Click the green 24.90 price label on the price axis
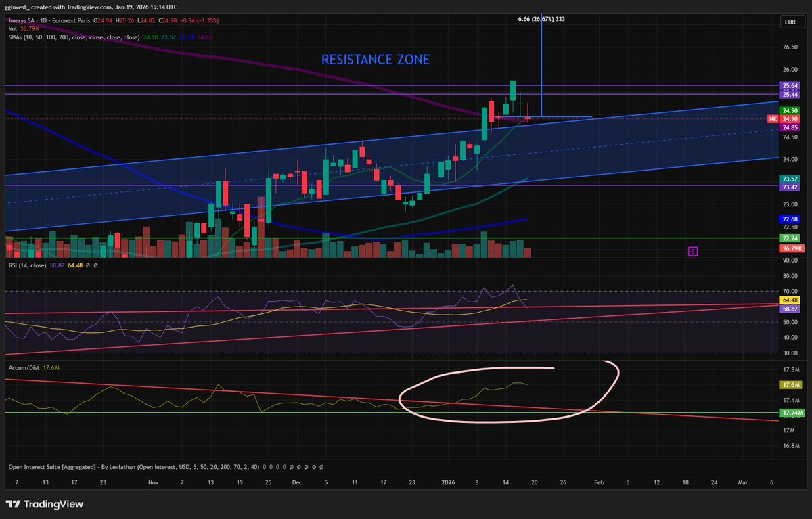 coord(790,110)
